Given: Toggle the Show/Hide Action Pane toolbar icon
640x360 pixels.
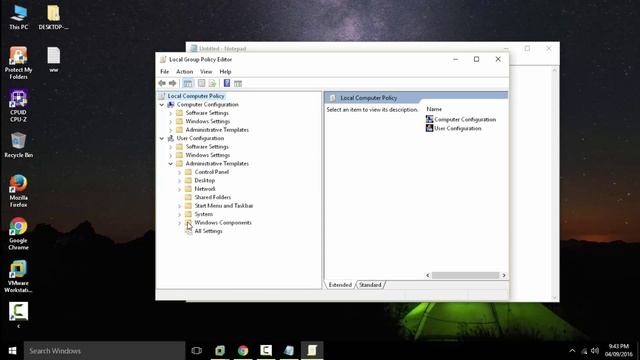Looking at the screenshot, I should click(x=238, y=83).
